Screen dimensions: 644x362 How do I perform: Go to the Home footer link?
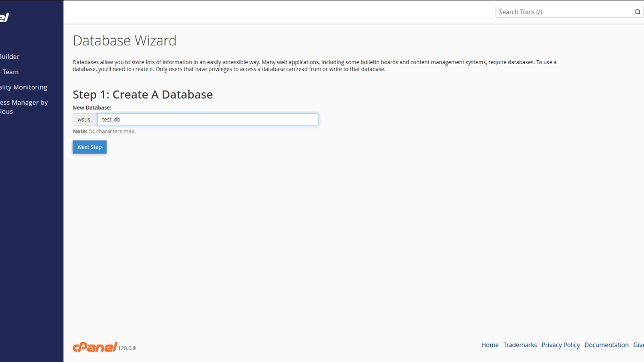coord(490,345)
